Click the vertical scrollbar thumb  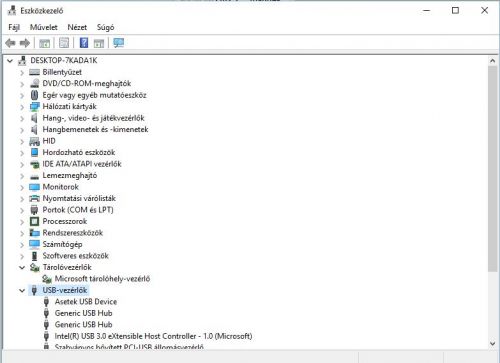(492, 169)
